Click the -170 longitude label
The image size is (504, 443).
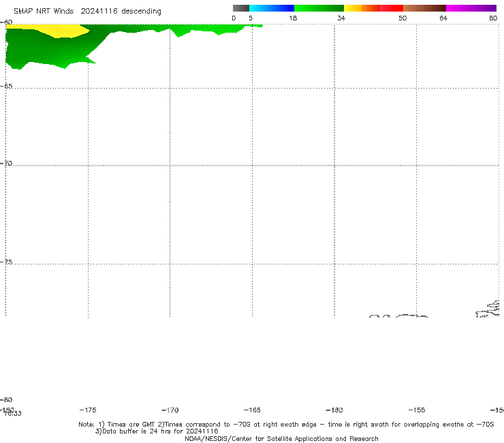click(170, 410)
